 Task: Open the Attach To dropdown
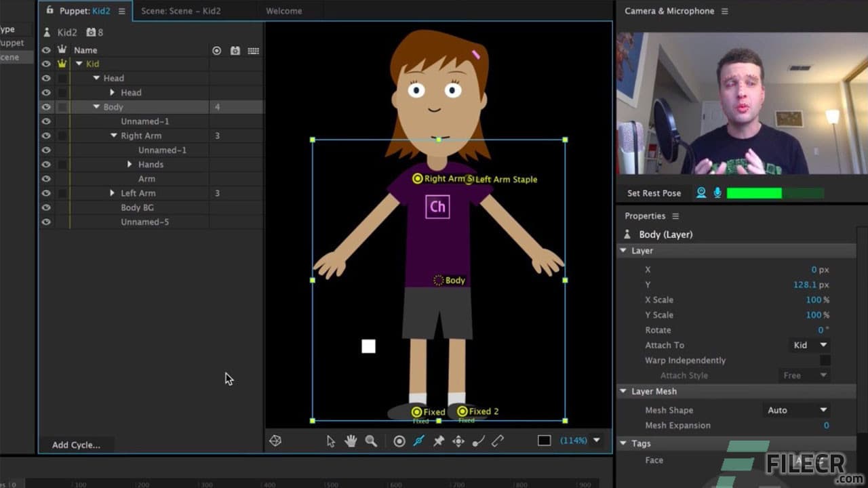[x=809, y=345]
